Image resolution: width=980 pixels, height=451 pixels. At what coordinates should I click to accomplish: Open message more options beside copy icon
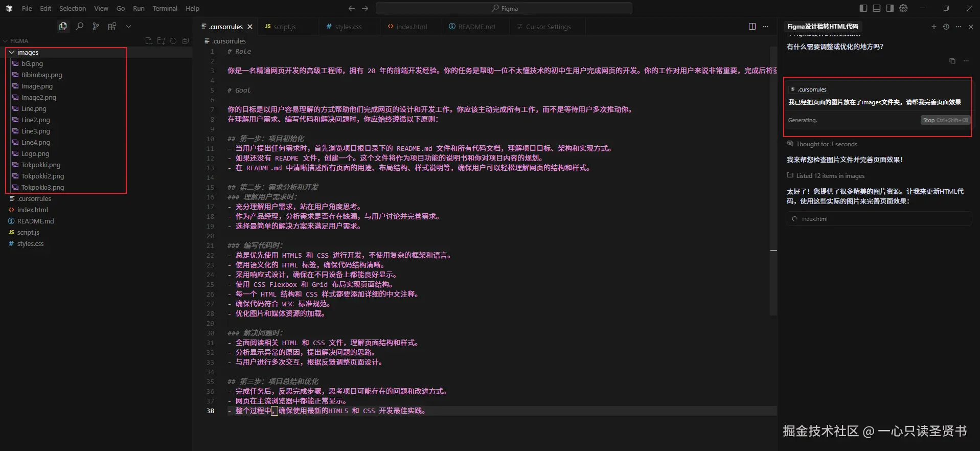[966, 61]
